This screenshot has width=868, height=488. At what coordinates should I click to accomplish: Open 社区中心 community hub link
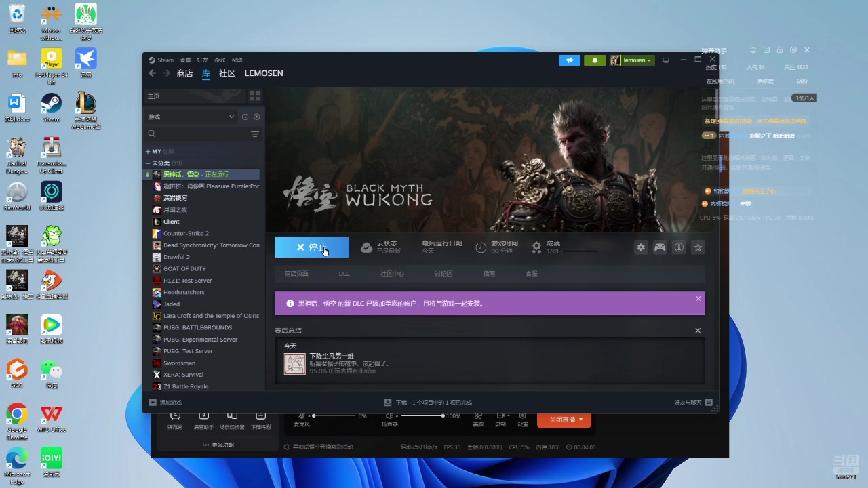pos(392,274)
